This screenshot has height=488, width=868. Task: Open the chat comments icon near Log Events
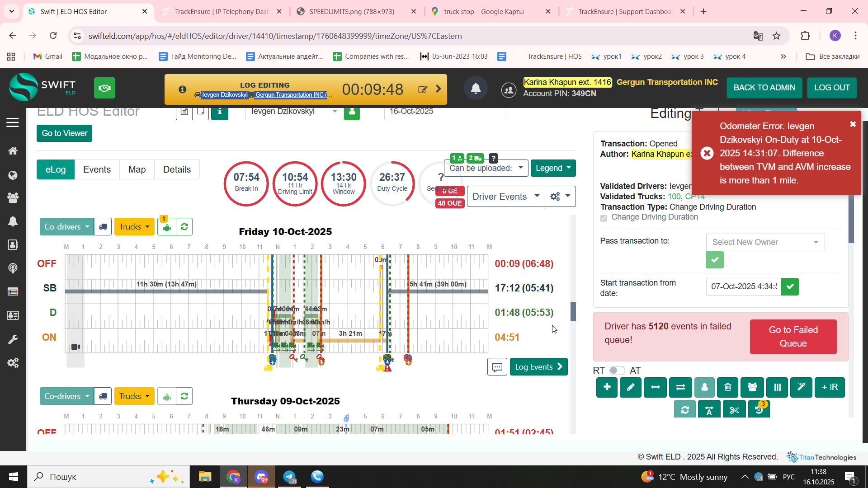pos(497,367)
